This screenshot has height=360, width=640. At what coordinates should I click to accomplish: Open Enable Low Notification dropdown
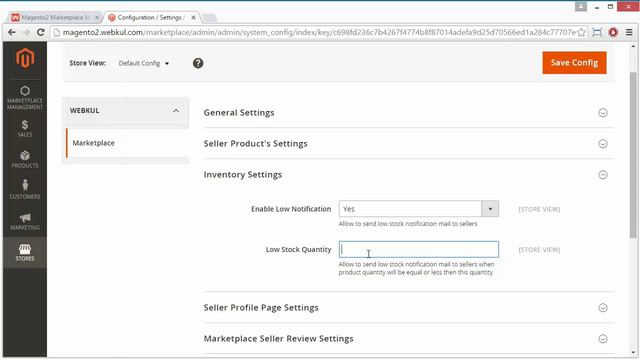(x=418, y=209)
